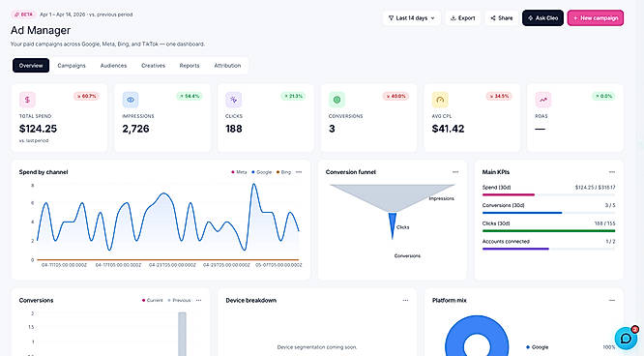This screenshot has width=644, height=356.
Task: Open the Last 14 days date dropdown
Action: point(412,18)
